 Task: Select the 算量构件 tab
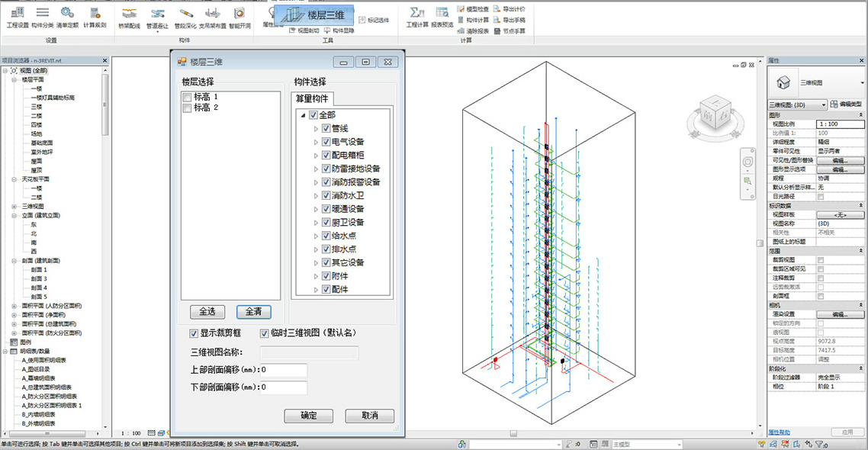click(x=312, y=98)
